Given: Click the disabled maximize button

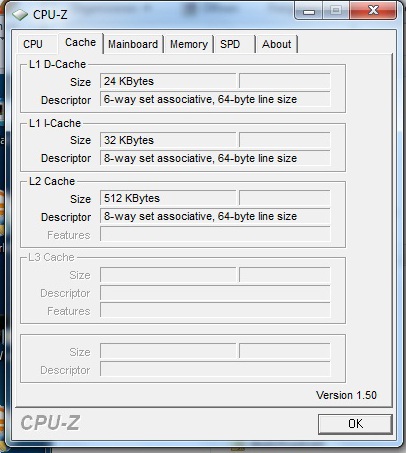Looking at the screenshot, I should pos(336,11).
